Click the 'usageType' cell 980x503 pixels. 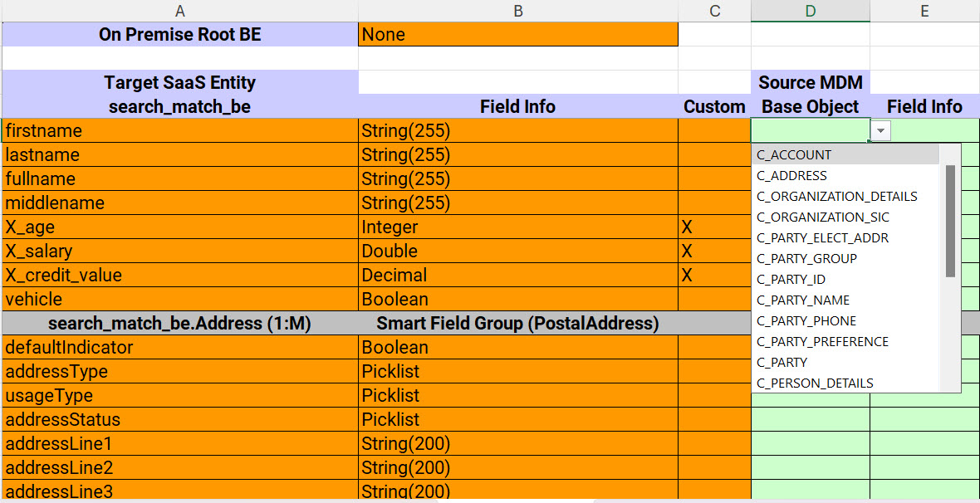[x=180, y=396]
